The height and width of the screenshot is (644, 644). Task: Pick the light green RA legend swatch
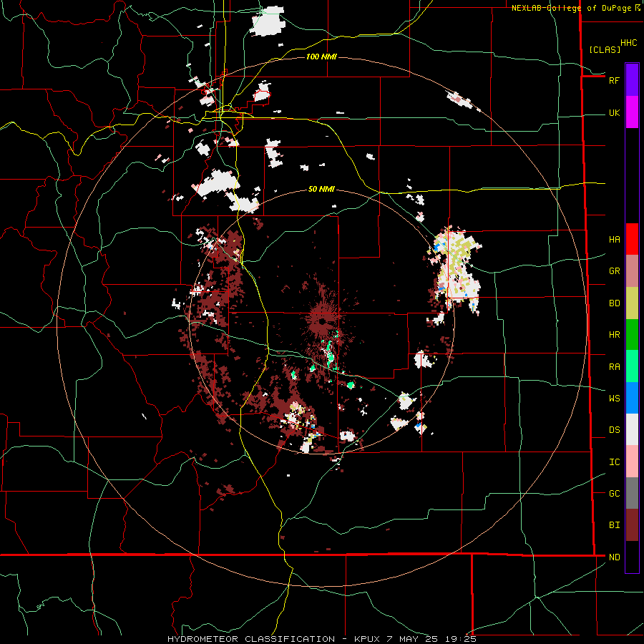coord(632,366)
